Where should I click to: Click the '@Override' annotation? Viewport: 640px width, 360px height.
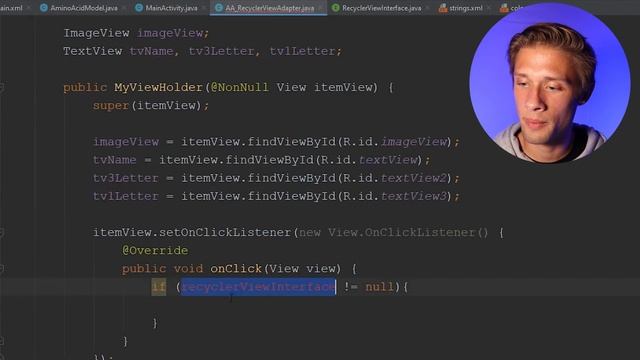click(x=155, y=251)
